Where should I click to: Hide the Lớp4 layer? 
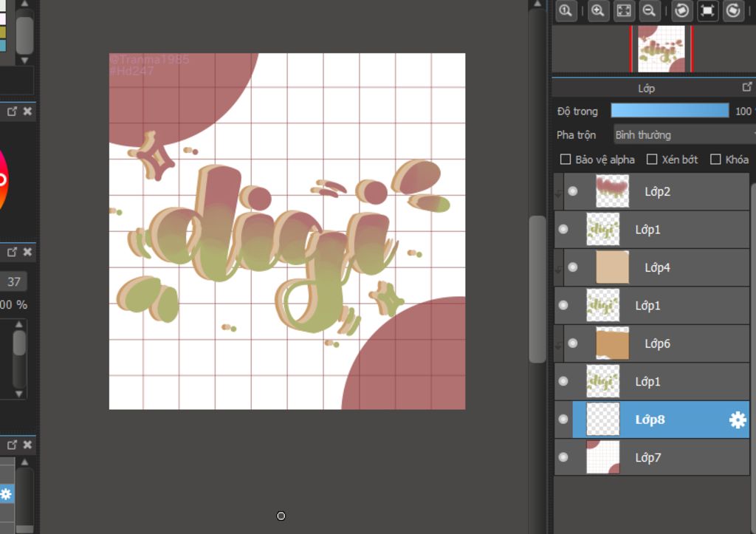[573, 267]
